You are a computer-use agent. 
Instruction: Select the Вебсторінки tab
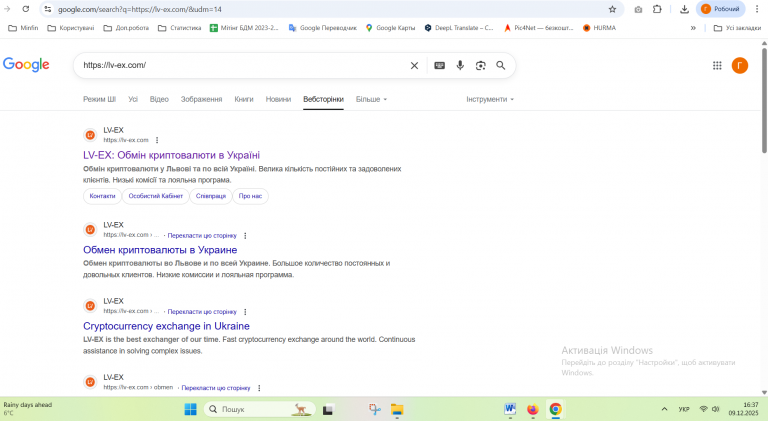[323, 99]
